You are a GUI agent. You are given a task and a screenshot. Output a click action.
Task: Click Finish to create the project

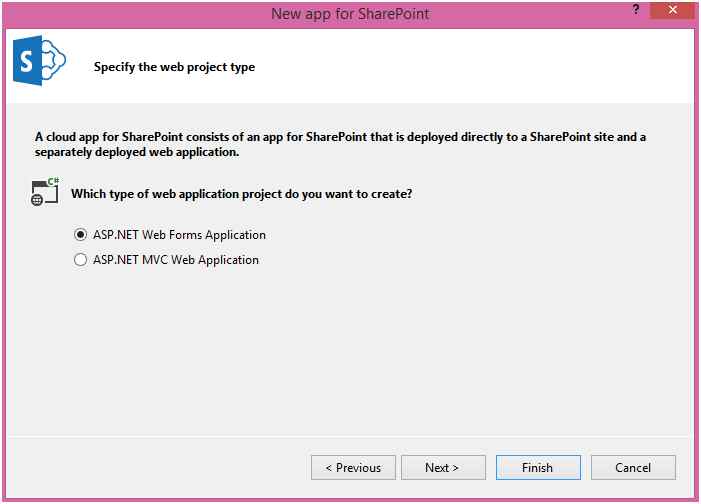pos(537,467)
